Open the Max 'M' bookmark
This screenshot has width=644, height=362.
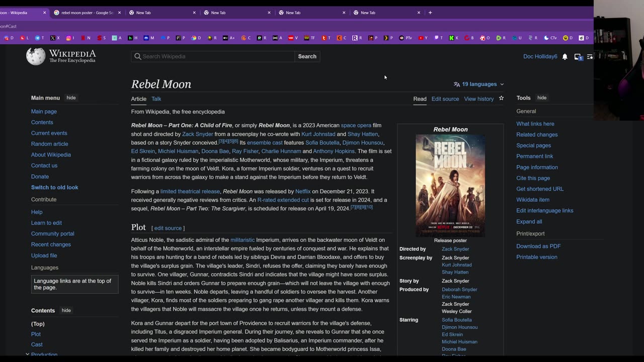click(x=149, y=38)
